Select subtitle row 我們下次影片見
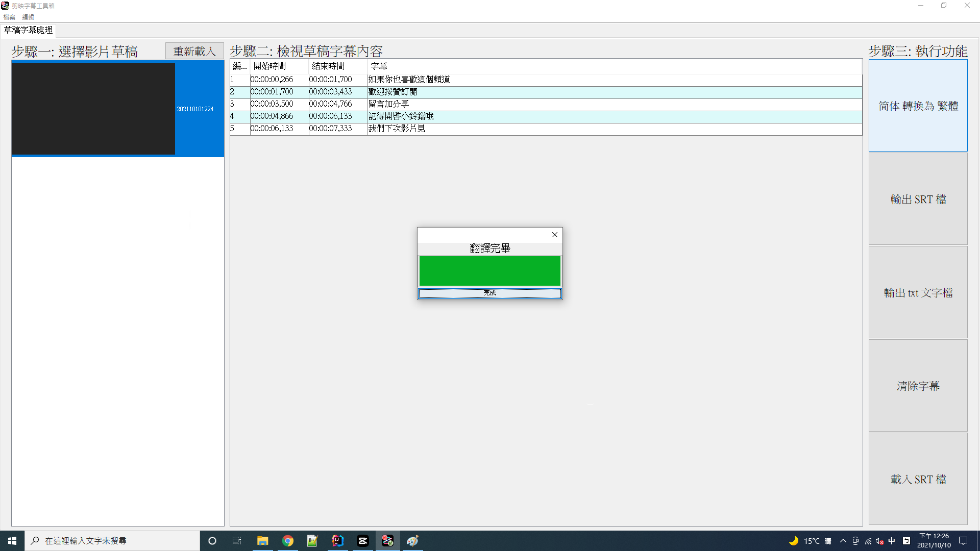 546,129
